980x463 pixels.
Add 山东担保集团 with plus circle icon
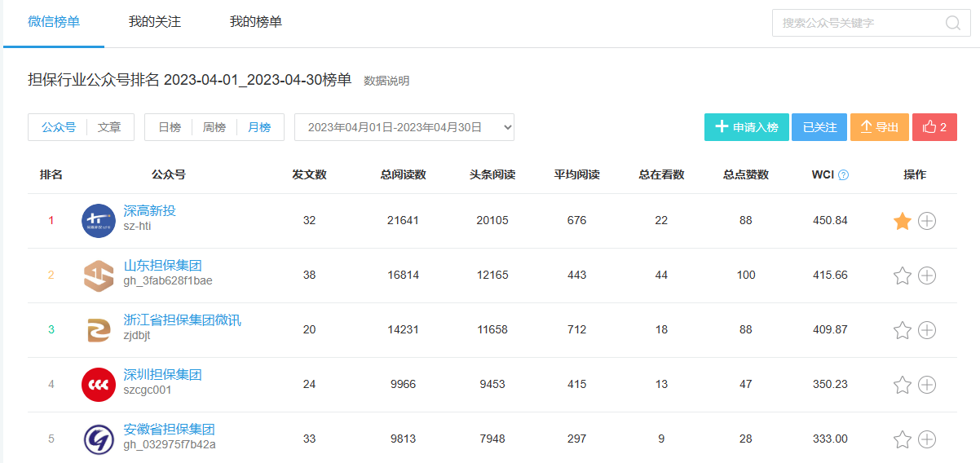point(927,276)
